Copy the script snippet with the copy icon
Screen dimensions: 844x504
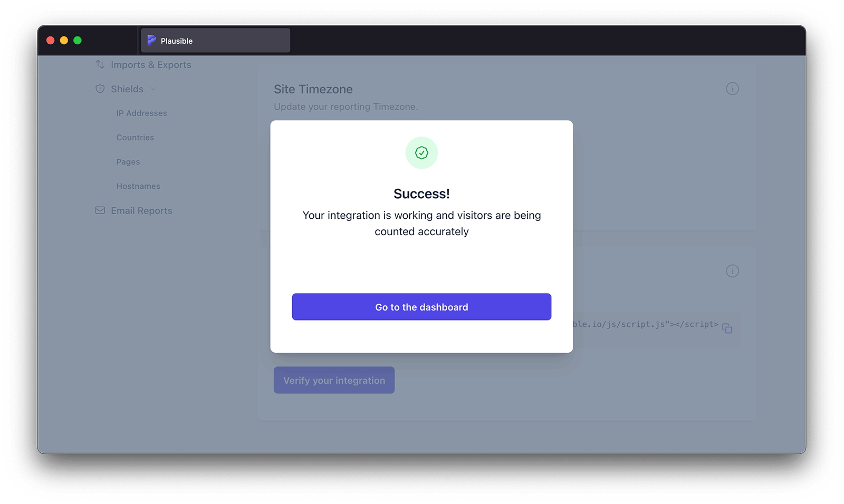(727, 328)
